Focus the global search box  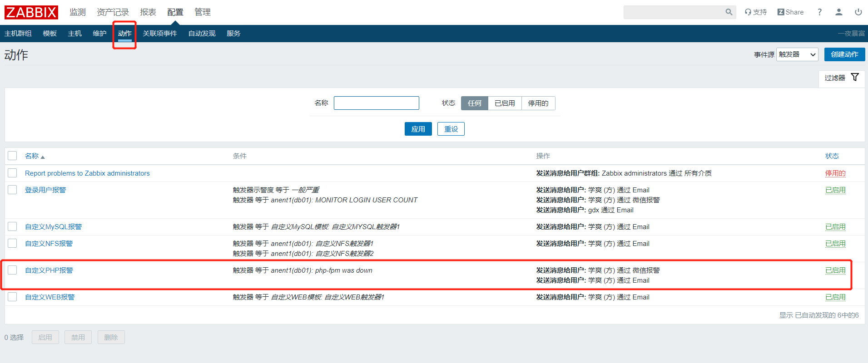click(x=674, y=12)
